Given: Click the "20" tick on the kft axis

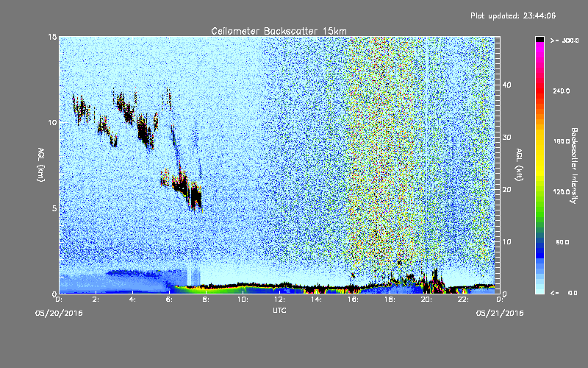Looking at the screenshot, I should [506, 190].
